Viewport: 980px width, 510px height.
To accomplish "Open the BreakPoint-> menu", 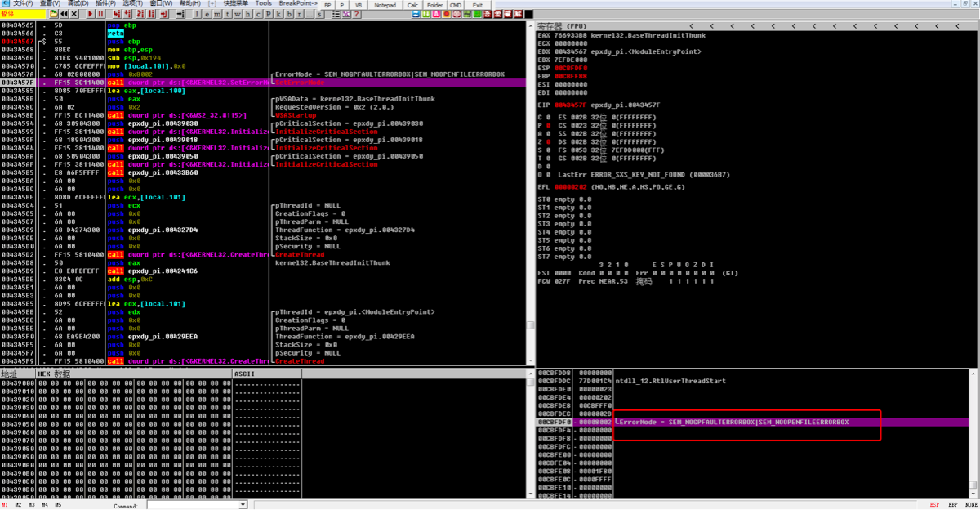I will click(x=298, y=3).
